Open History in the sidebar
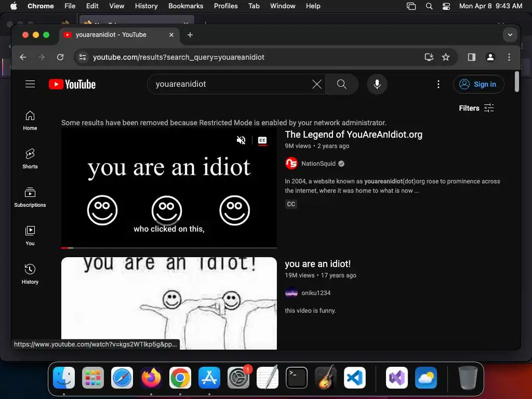532x399 pixels. [30, 274]
